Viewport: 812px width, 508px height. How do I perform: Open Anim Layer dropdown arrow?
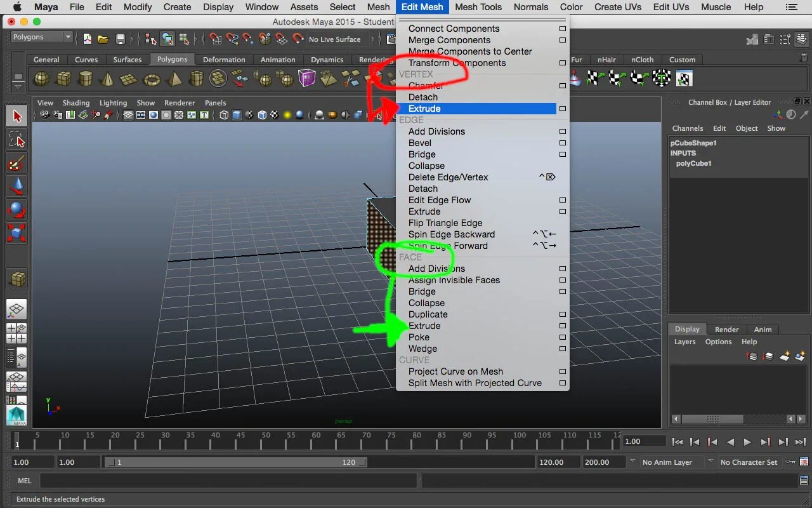[632, 462]
